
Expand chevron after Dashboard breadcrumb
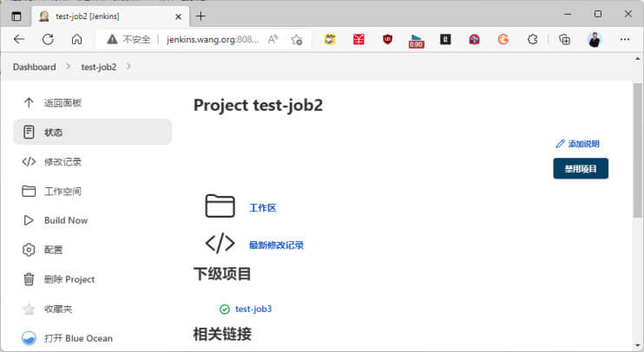(x=69, y=67)
